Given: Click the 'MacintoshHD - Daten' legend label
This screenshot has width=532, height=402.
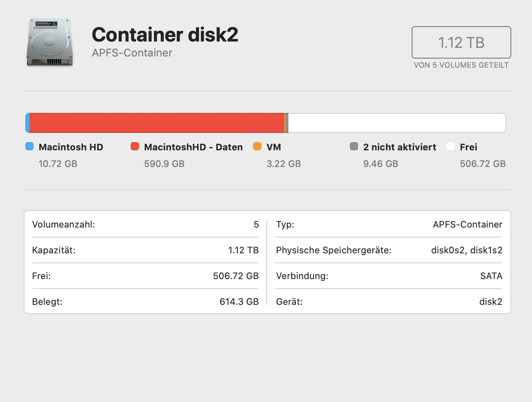Looking at the screenshot, I should [x=193, y=147].
